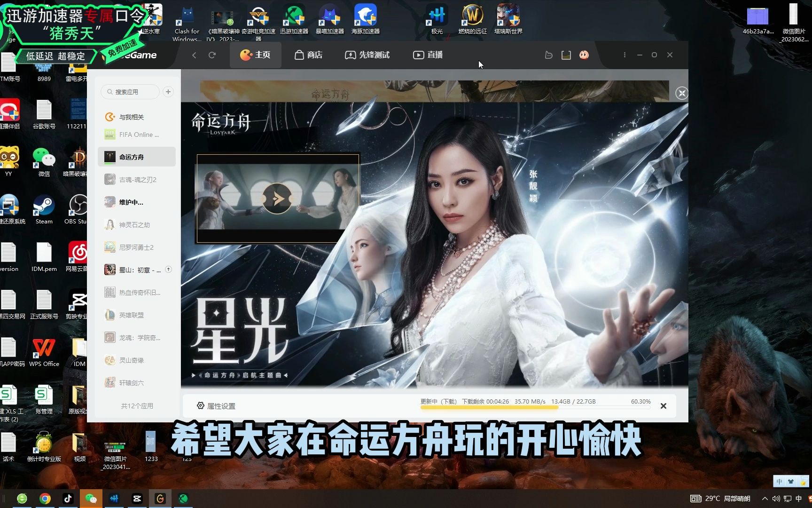Image resolution: width=812 pixels, height=508 pixels.
Task: Add app with plus button
Action: click(x=168, y=92)
